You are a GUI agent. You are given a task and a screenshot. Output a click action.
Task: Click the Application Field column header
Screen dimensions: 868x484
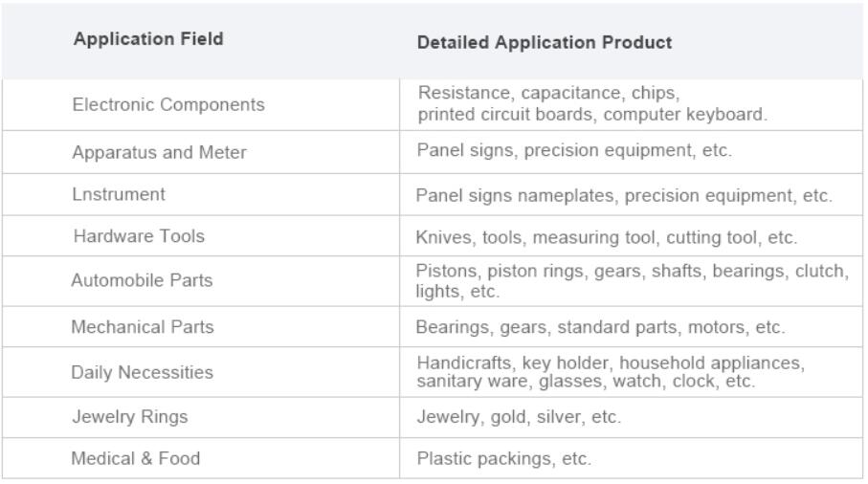[x=148, y=39]
